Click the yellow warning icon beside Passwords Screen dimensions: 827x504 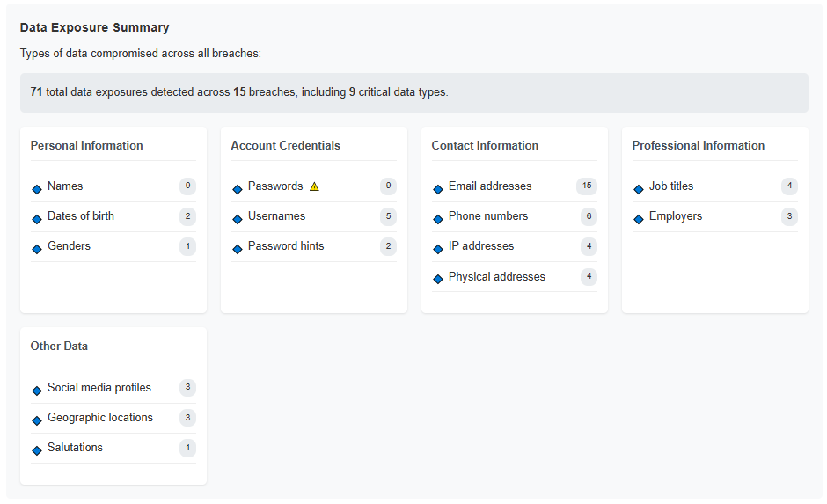pyautogui.click(x=314, y=186)
